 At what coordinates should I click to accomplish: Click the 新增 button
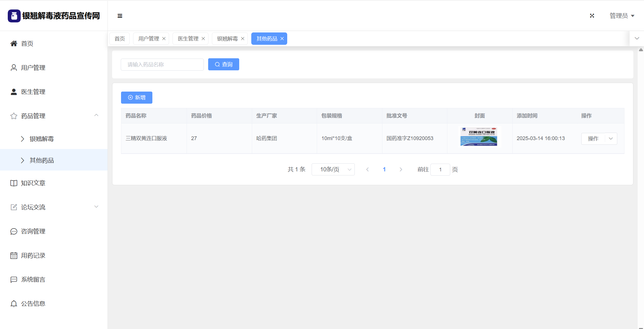pos(137,98)
